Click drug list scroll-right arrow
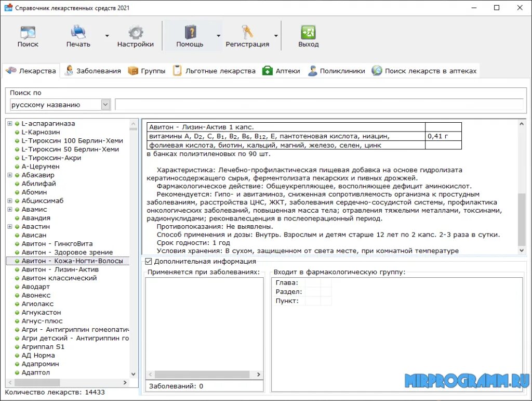This screenshot has height=401, width=532. coord(125,383)
